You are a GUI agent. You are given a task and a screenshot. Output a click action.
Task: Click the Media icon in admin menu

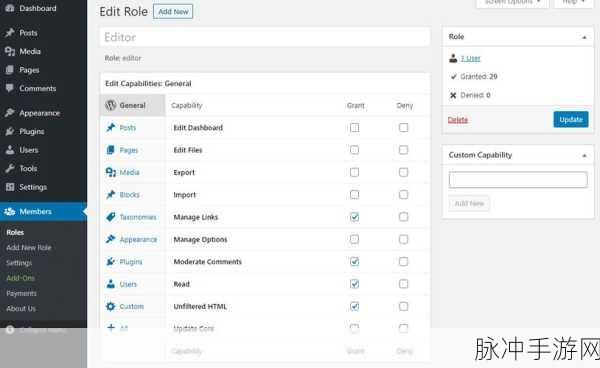click(10, 51)
